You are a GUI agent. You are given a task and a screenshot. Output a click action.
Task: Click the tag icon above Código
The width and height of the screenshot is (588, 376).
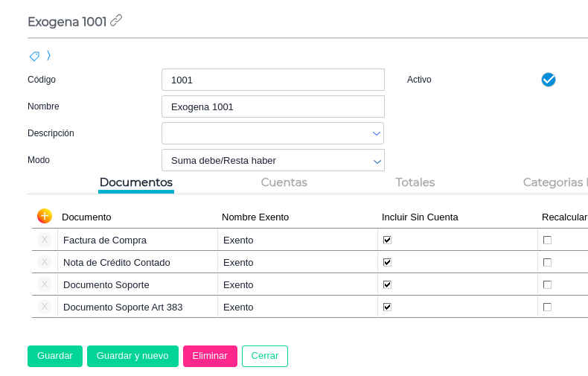34,56
